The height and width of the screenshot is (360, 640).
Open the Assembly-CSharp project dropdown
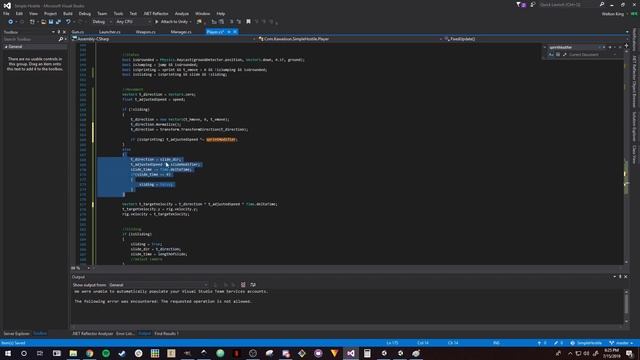click(163, 39)
